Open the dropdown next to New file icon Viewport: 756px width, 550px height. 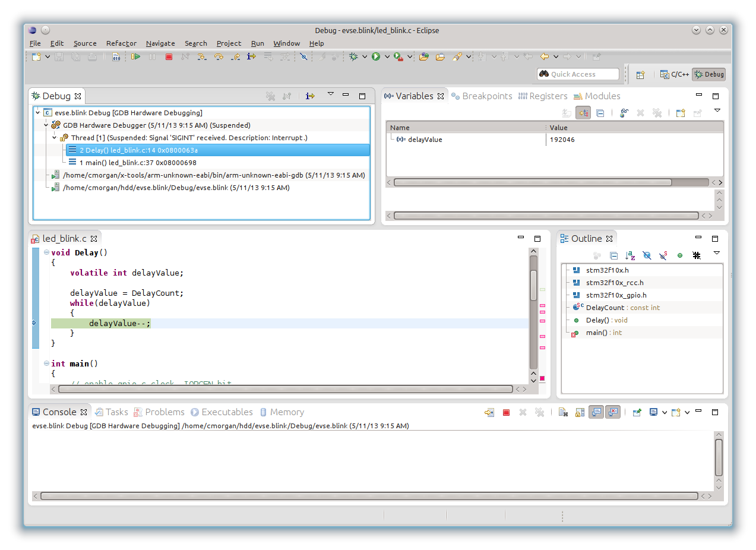tap(48, 56)
